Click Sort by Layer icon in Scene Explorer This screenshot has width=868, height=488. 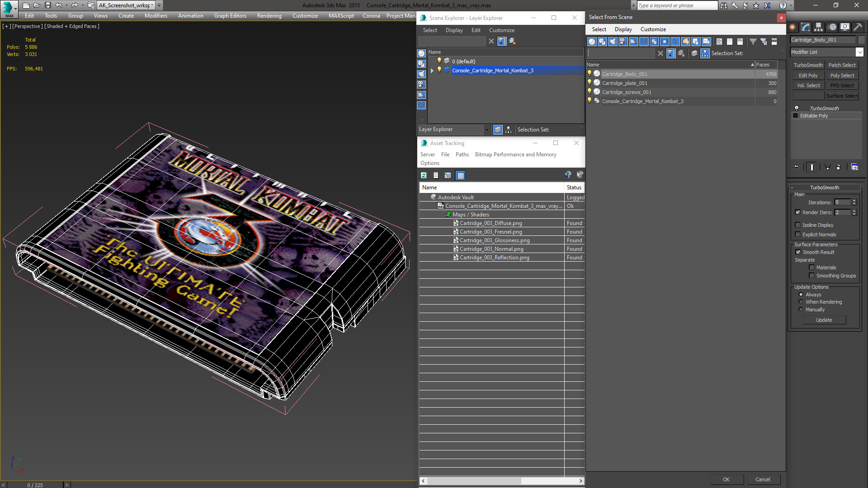tap(498, 130)
